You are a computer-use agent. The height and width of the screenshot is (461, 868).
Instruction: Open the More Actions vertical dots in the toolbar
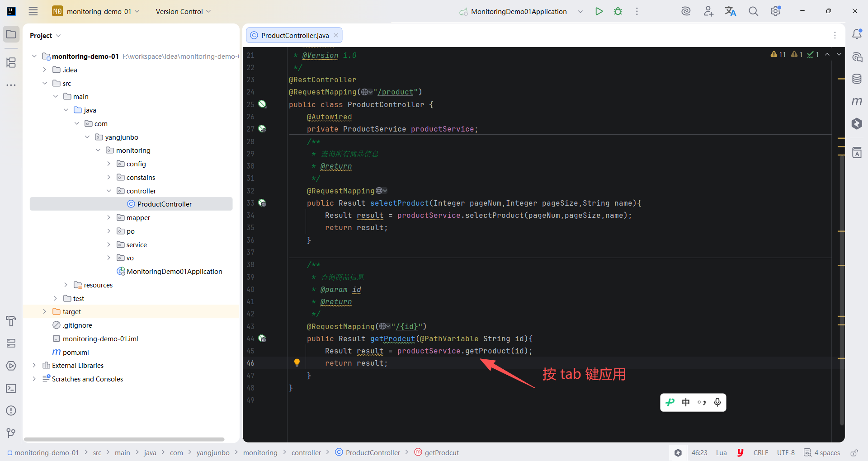point(637,11)
